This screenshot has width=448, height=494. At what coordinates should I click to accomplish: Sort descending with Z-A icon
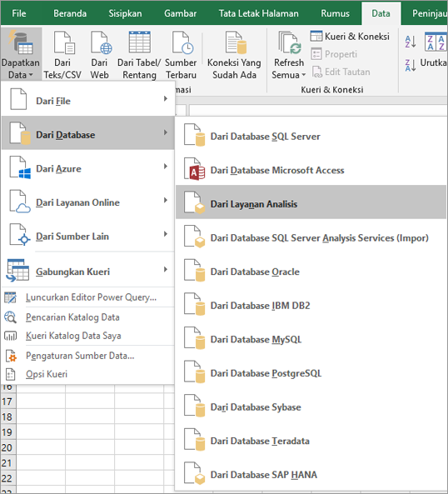pyautogui.click(x=411, y=65)
